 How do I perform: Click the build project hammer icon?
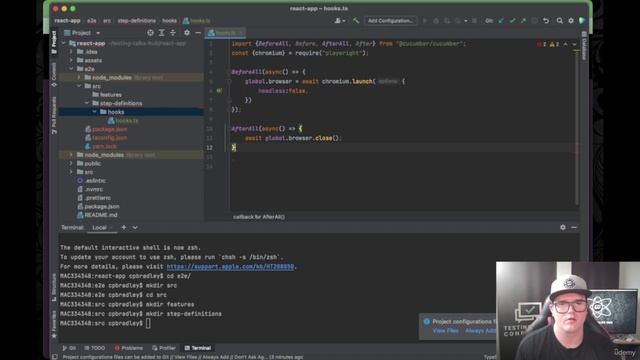(x=356, y=20)
